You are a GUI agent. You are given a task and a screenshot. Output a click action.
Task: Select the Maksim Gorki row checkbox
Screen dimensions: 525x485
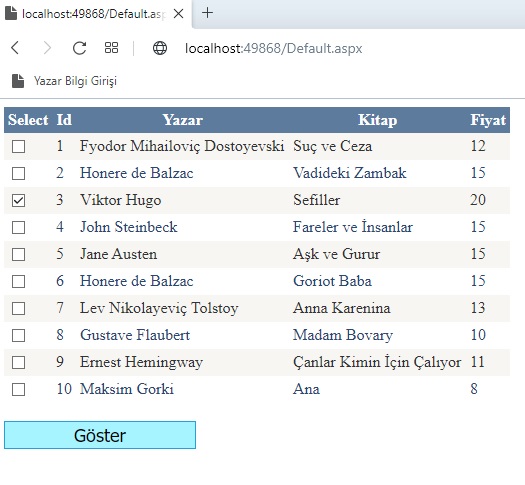coord(18,390)
